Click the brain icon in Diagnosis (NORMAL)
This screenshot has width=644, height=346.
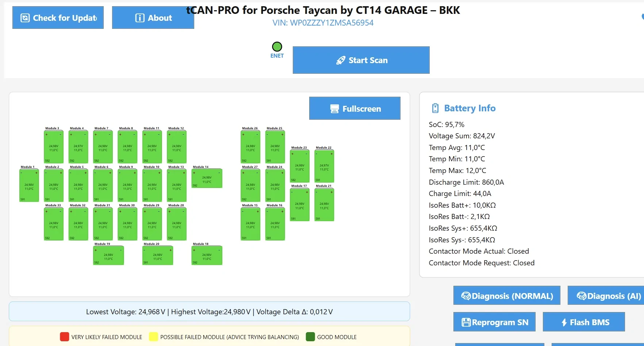[x=466, y=296]
